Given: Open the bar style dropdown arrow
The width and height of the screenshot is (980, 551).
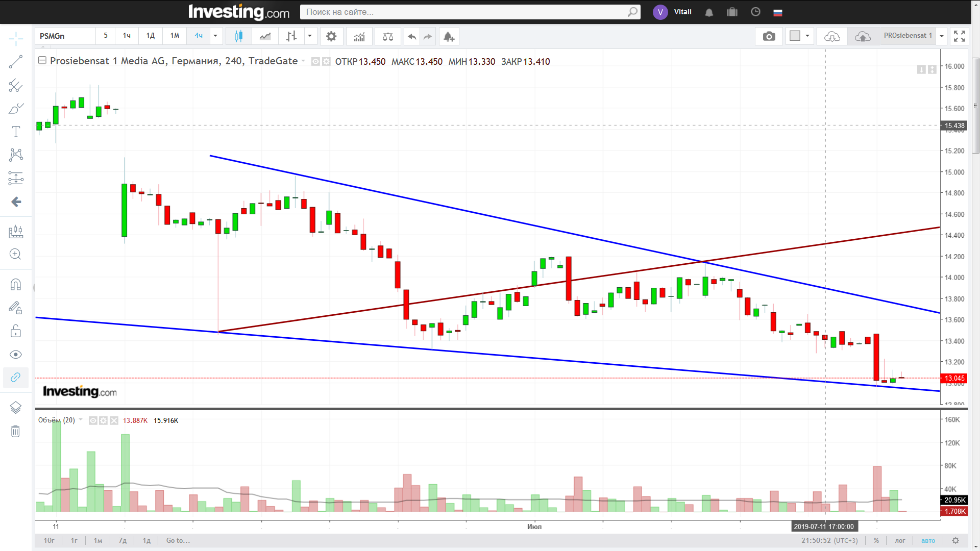Looking at the screenshot, I should (x=310, y=36).
